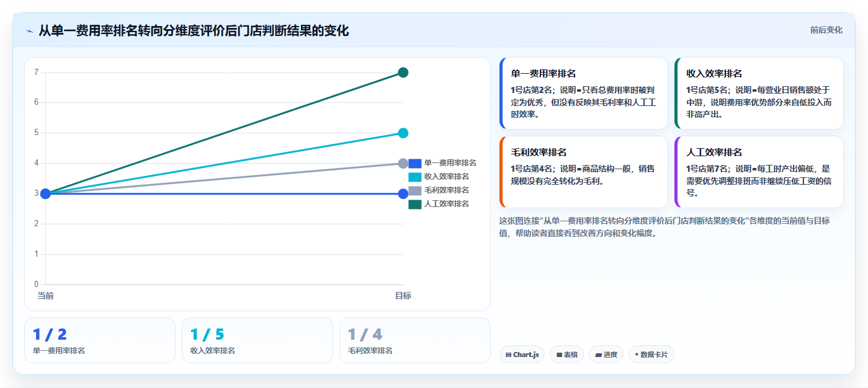
Task: Click the gray data point at value 4
Action: (403, 163)
